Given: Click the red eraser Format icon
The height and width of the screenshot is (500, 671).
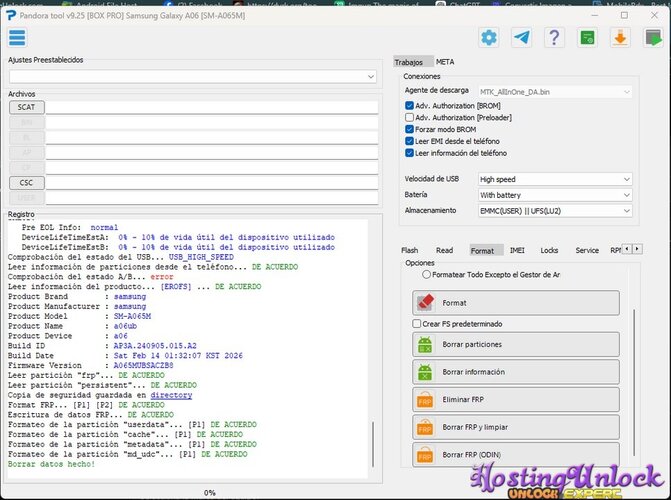Looking at the screenshot, I should click(425, 303).
